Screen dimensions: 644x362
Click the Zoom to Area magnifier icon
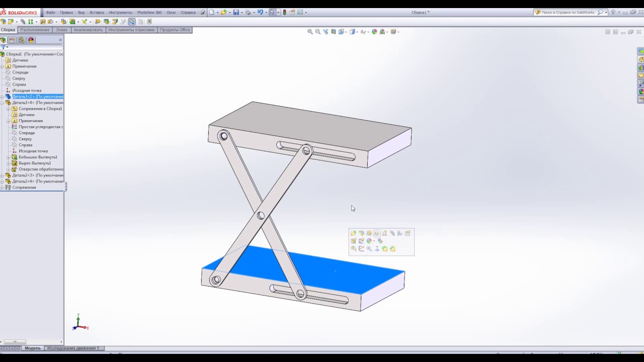(317, 32)
